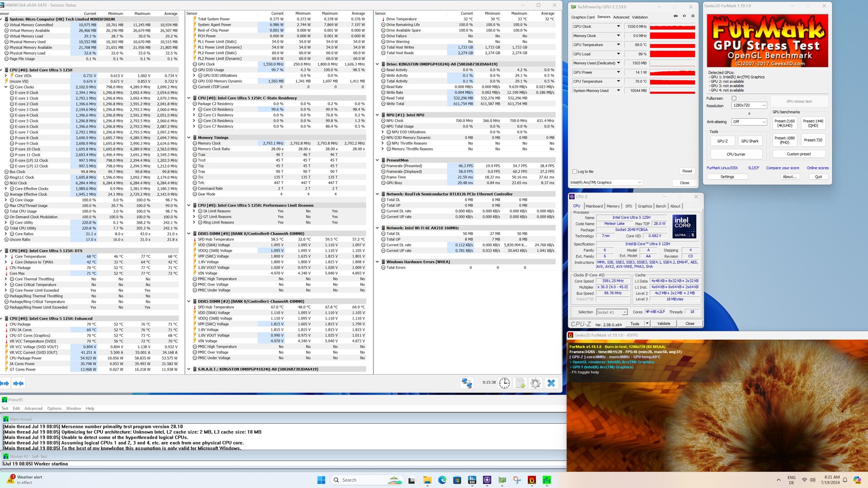Click the HWiNFO settings gear icon
This screenshot has height=488, width=868.
pos(535,383)
